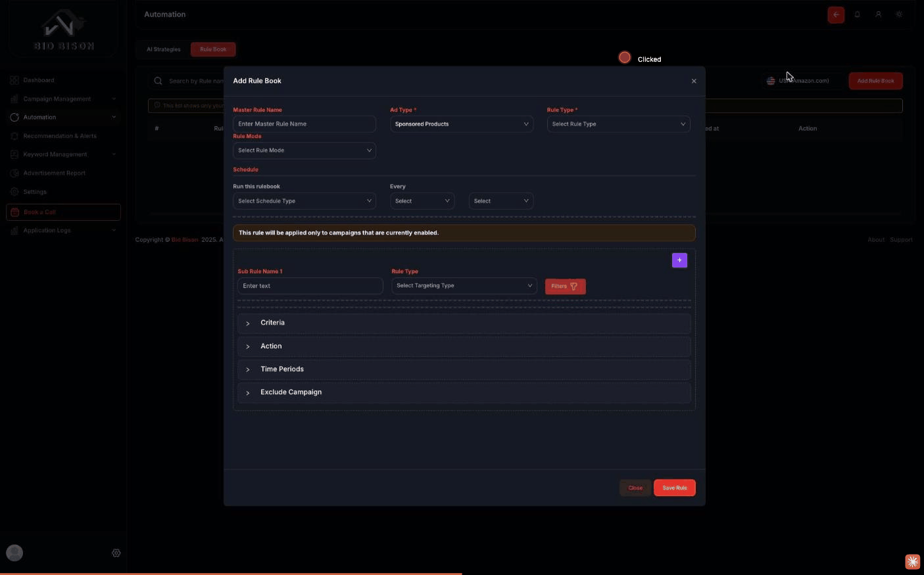Click the Book a Call button
Image resolution: width=924 pixels, height=575 pixels.
(63, 212)
